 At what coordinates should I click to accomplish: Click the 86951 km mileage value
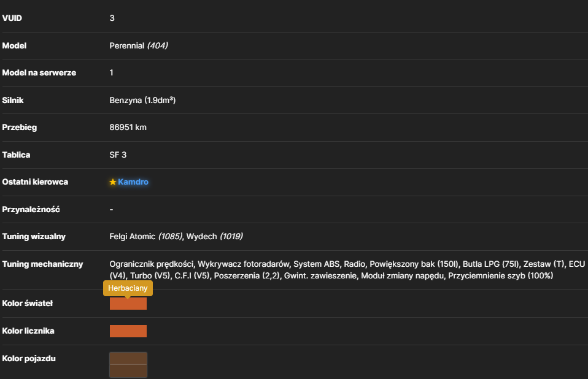[128, 128]
